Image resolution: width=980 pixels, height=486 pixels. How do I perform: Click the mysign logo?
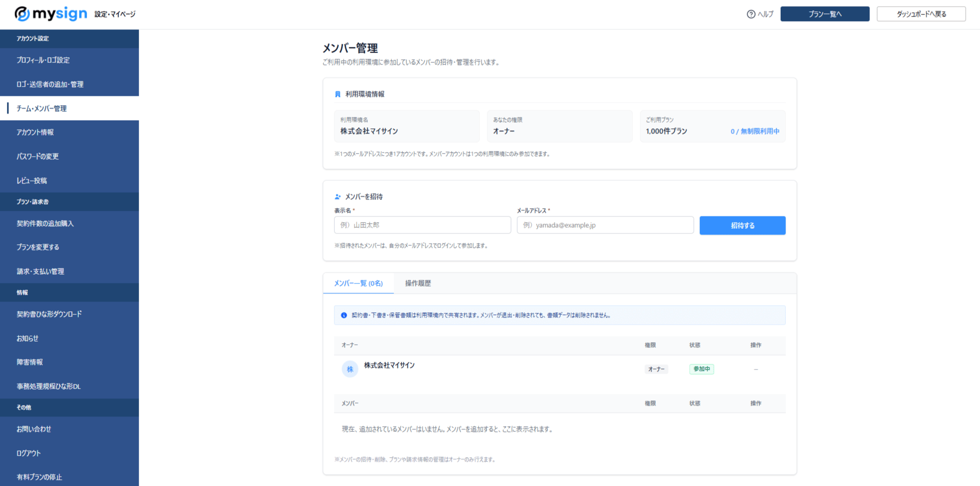tap(50, 14)
